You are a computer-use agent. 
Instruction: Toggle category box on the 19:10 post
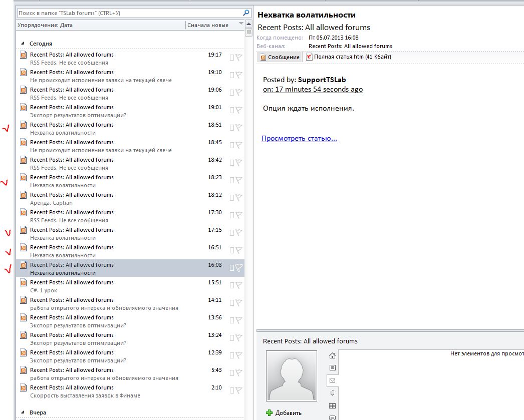click(231, 75)
